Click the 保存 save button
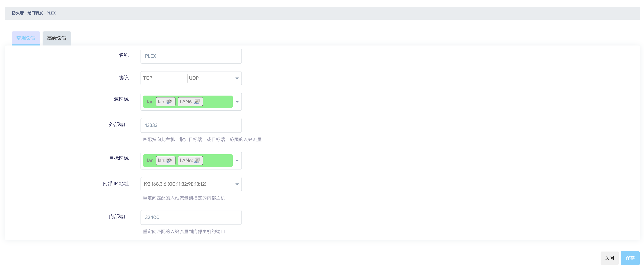644x274 pixels. click(x=630, y=258)
